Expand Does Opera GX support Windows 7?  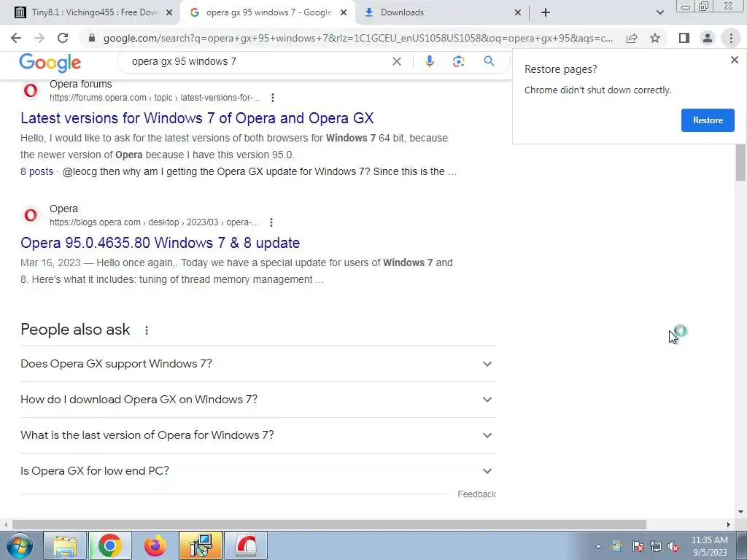(258, 364)
